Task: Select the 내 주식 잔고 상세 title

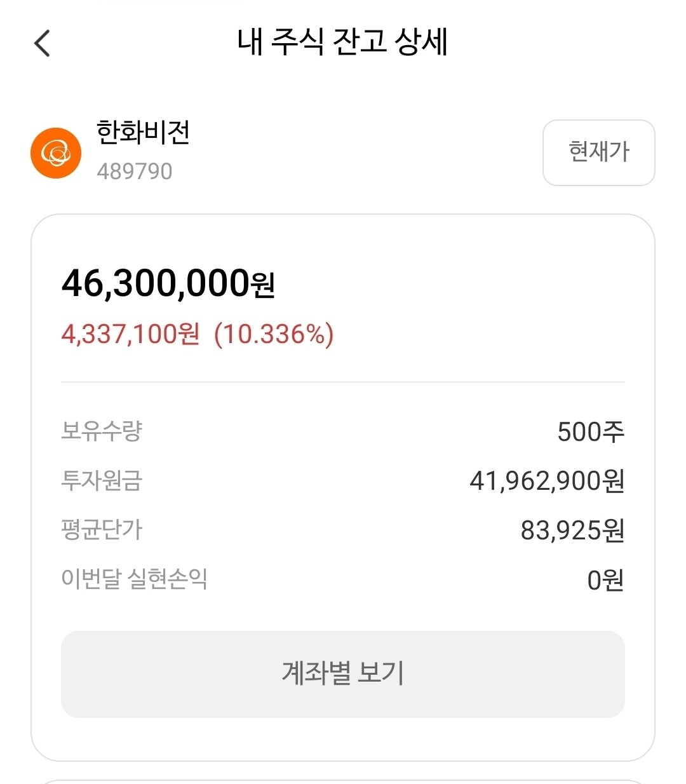Action: click(x=342, y=42)
